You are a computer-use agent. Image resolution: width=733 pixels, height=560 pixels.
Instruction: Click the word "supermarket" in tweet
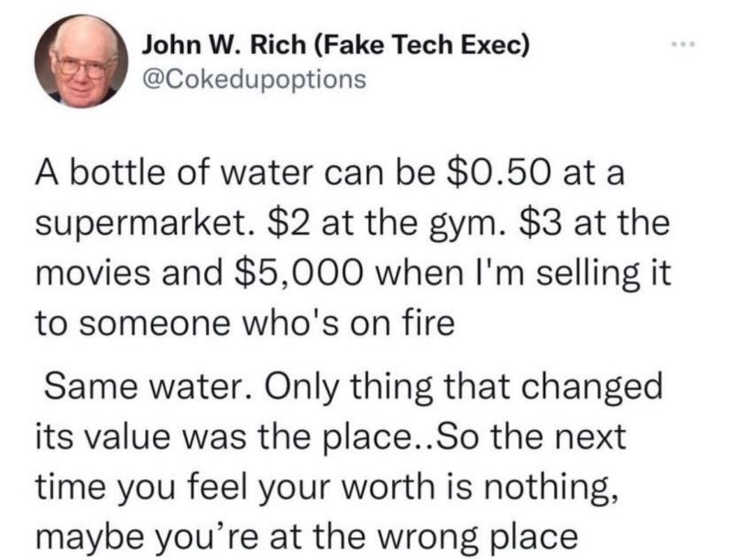pyautogui.click(x=141, y=225)
